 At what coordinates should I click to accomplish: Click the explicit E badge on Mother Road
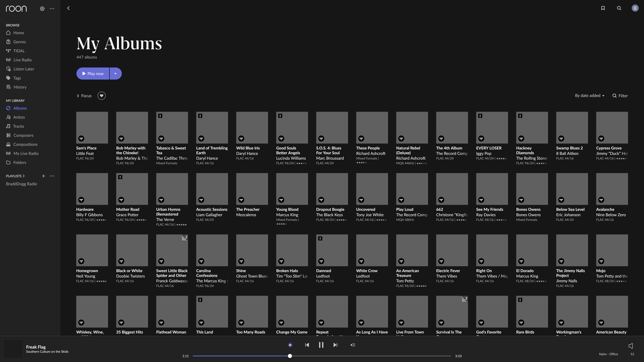(x=120, y=177)
